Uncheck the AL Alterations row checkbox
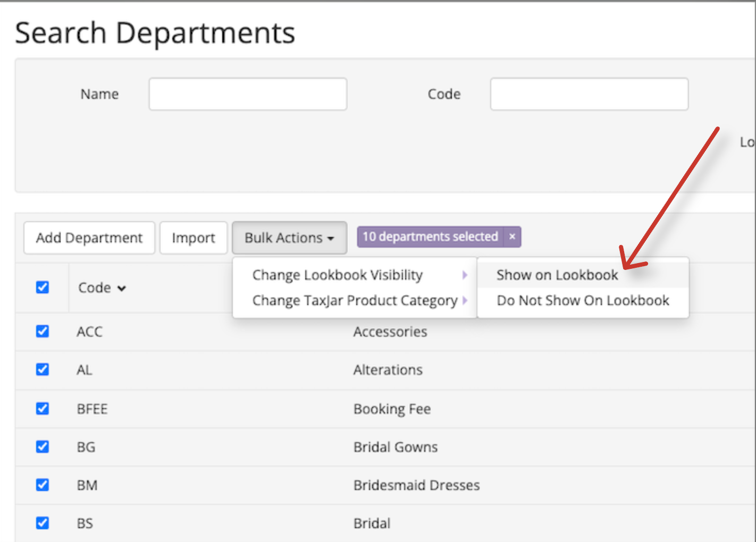 point(42,369)
